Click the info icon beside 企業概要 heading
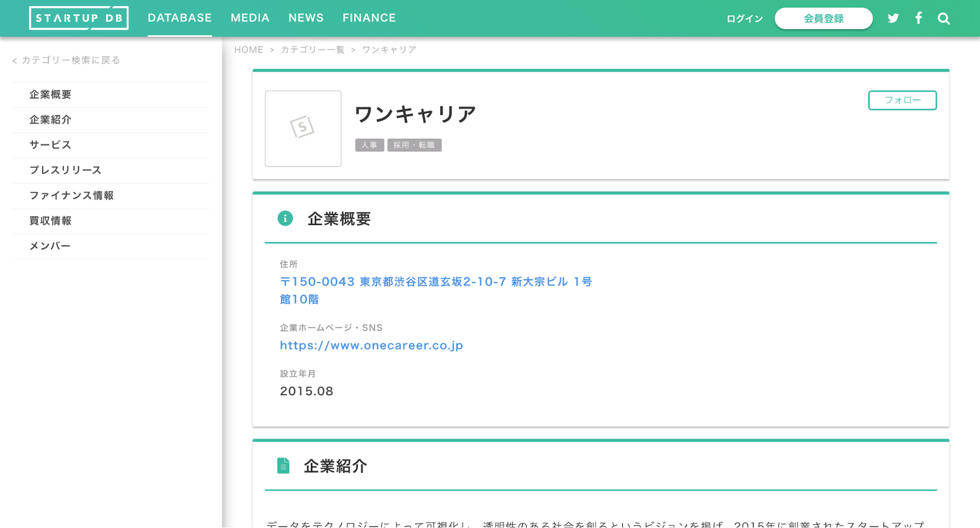This screenshot has width=980, height=528. [285, 218]
